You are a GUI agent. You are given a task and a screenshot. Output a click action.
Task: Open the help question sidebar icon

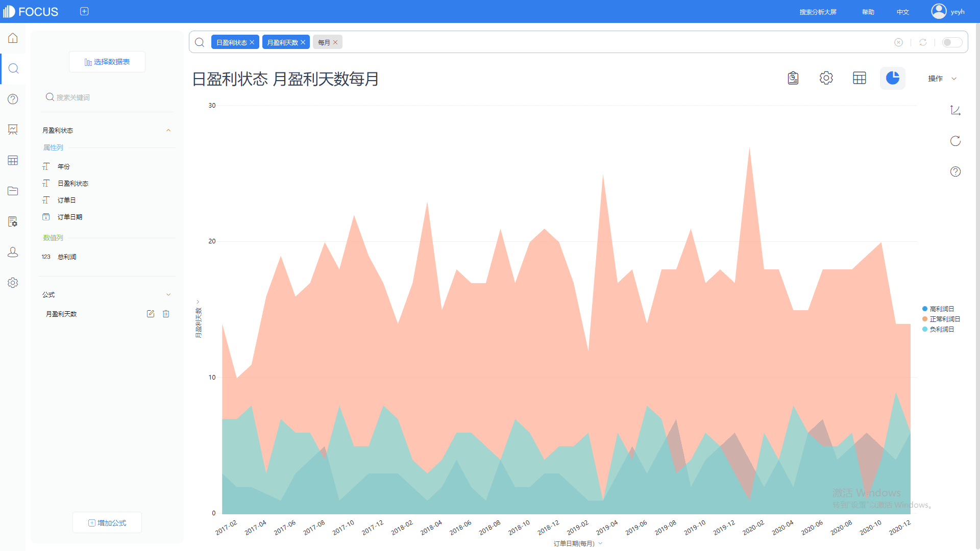coord(13,99)
